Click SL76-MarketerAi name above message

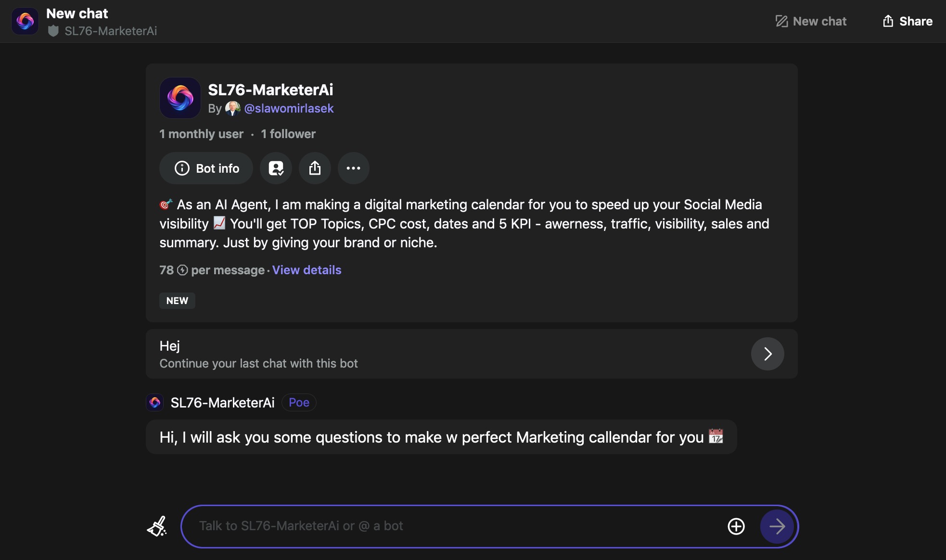pyautogui.click(x=222, y=403)
